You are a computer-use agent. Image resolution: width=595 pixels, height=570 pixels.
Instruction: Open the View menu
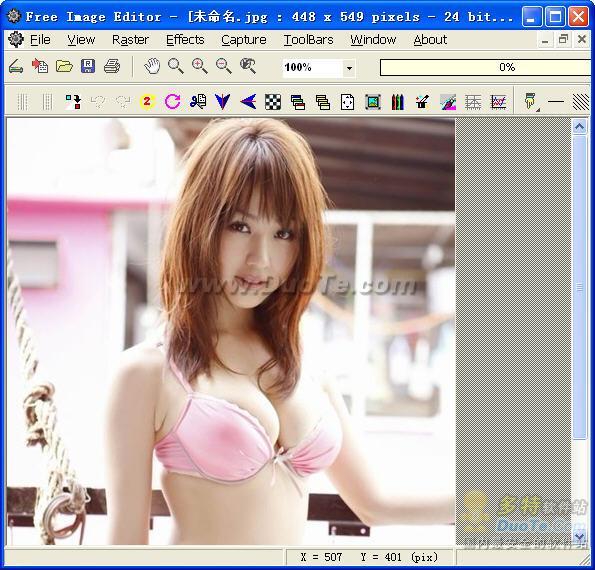[x=81, y=40]
